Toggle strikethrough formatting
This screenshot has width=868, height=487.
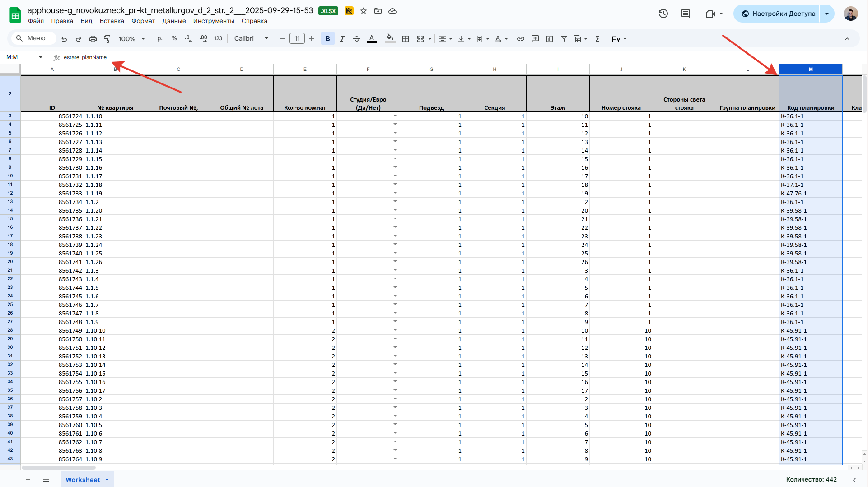tap(356, 39)
